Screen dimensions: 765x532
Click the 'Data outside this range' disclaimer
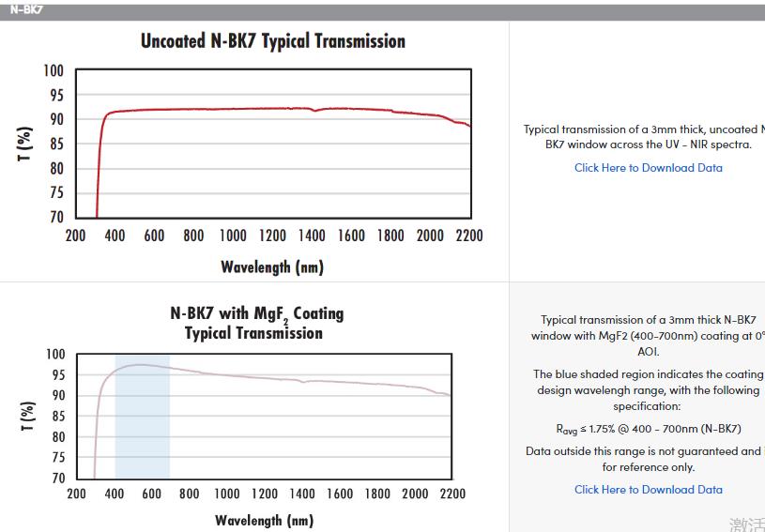pos(644,459)
